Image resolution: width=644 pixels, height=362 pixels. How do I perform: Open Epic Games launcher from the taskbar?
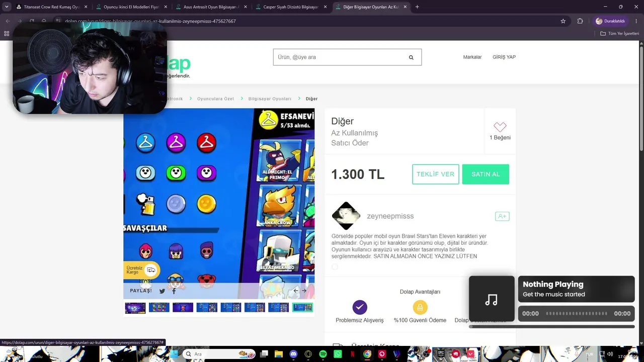click(x=441, y=354)
